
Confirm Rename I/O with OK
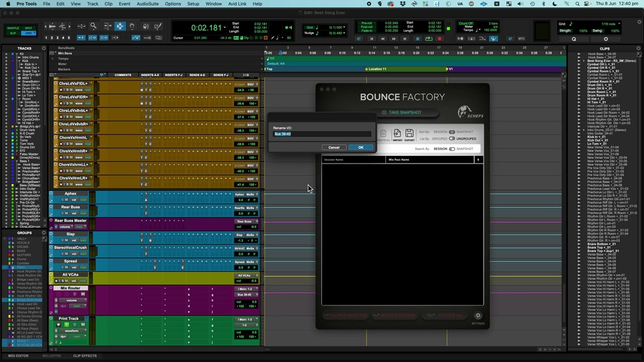(x=361, y=147)
